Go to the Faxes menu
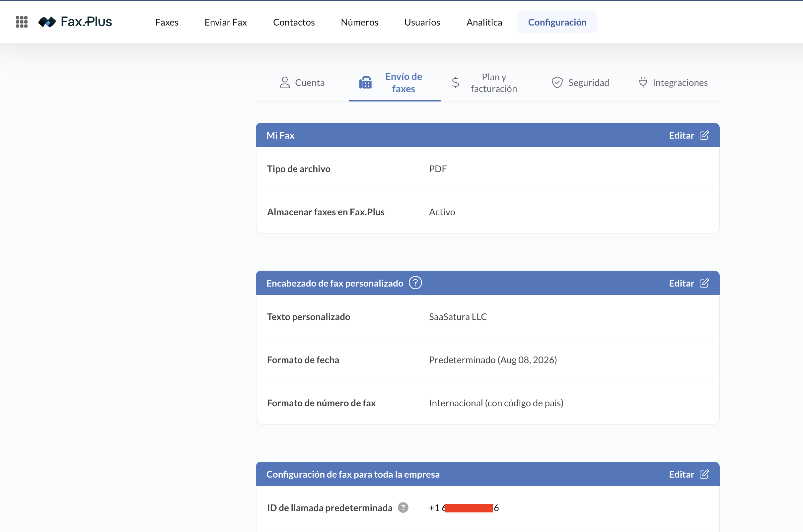 pos(167,22)
